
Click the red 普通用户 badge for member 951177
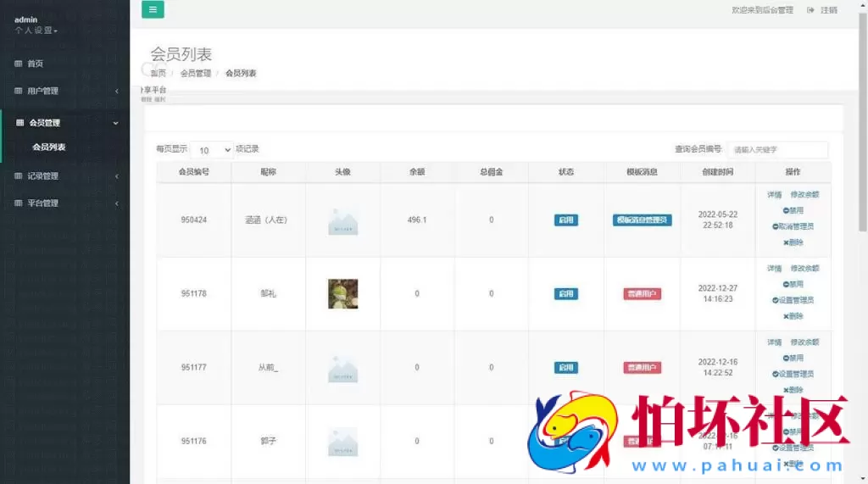(643, 367)
